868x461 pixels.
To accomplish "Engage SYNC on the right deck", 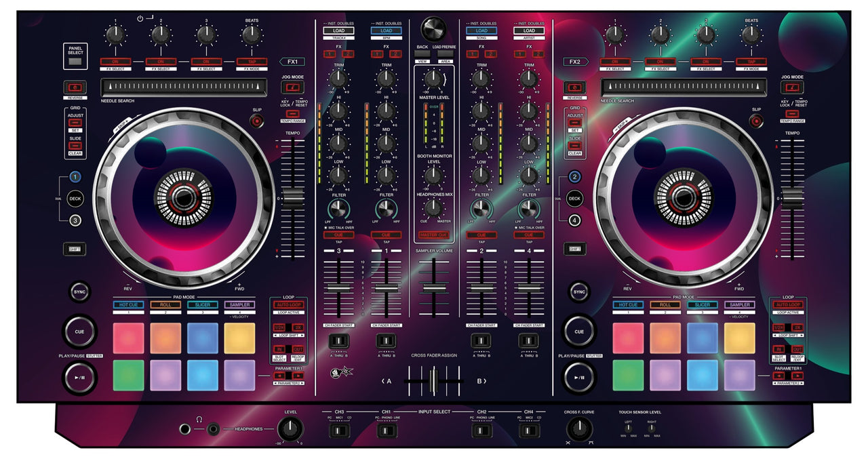I will (x=578, y=292).
